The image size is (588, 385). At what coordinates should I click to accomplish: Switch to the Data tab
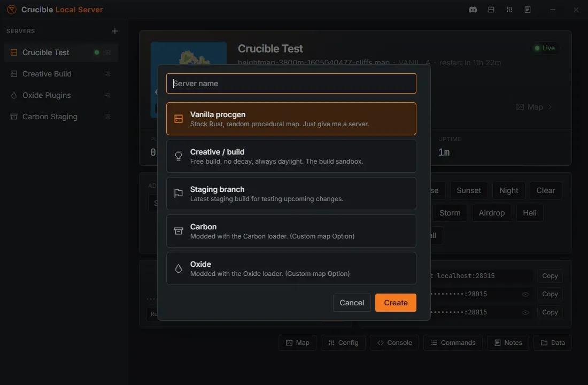point(553,343)
